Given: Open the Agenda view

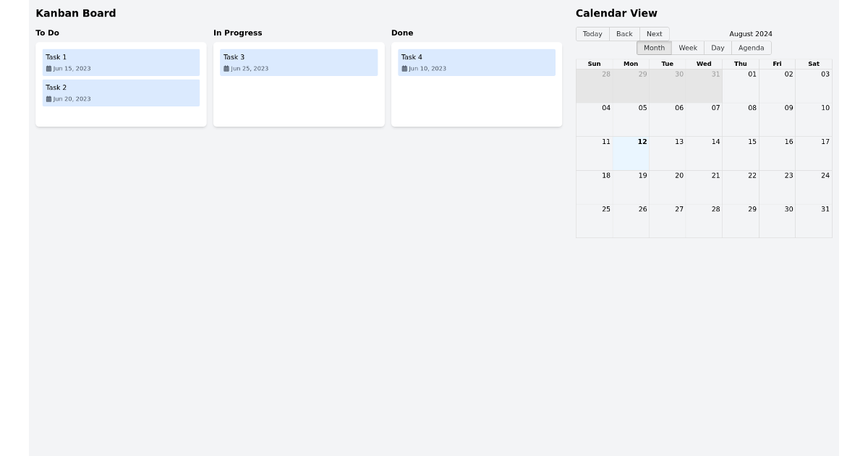Looking at the screenshot, I should point(751,48).
